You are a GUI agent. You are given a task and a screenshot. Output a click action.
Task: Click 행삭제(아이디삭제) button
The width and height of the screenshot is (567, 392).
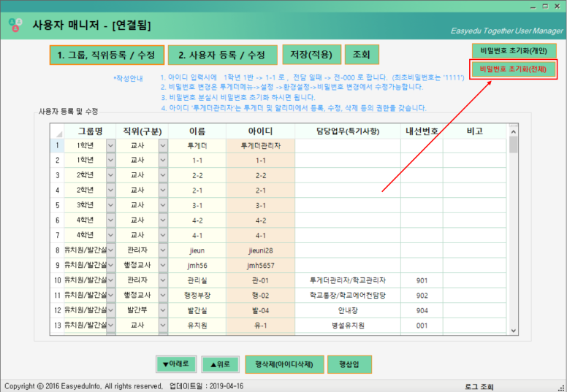[284, 364]
